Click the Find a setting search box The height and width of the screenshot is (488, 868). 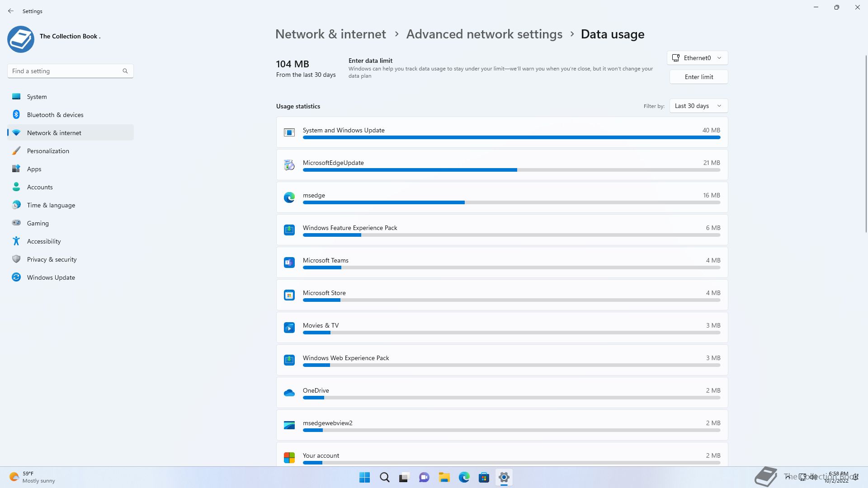click(x=71, y=71)
